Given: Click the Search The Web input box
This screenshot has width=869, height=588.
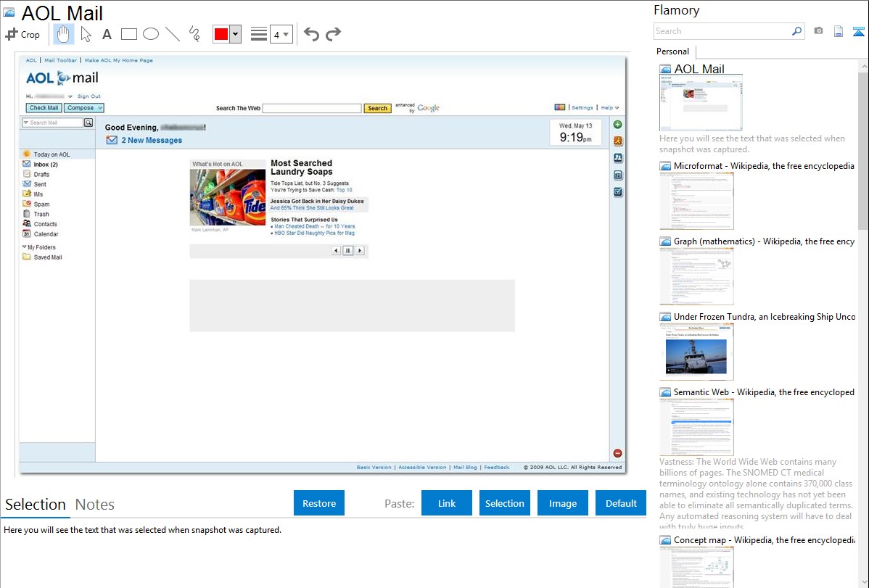Looking at the screenshot, I should 312,108.
